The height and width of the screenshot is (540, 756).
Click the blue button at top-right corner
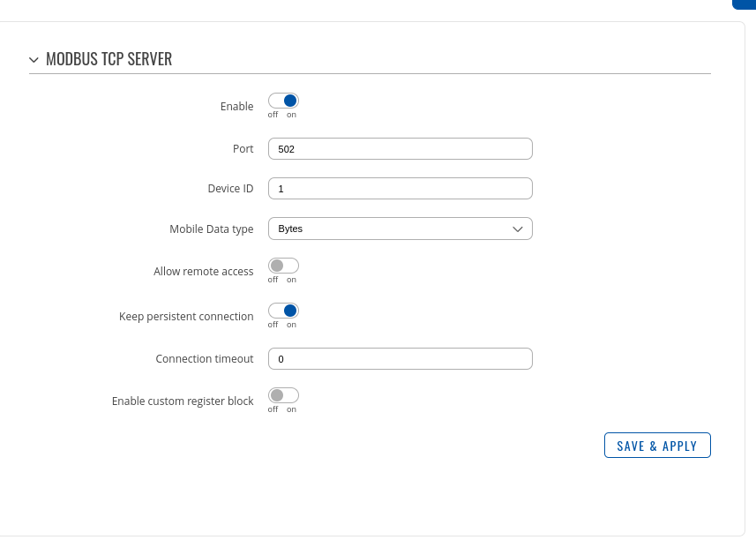(x=744, y=4)
